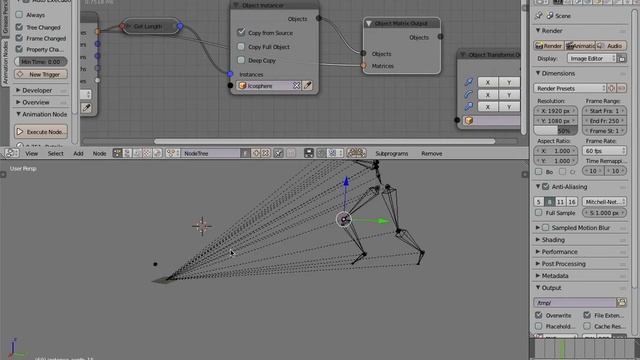Image resolution: width=640 pixels, height=360 pixels.
Task: Collapse the Animation Node panel
Action: pyautogui.click(x=41, y=114)
